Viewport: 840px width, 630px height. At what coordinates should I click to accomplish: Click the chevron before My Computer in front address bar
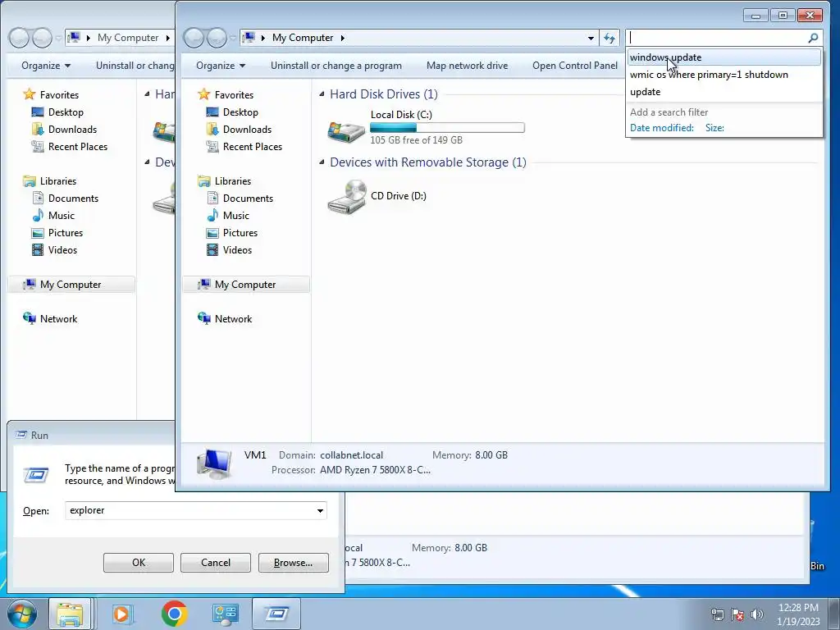click(x=263, y=38)
